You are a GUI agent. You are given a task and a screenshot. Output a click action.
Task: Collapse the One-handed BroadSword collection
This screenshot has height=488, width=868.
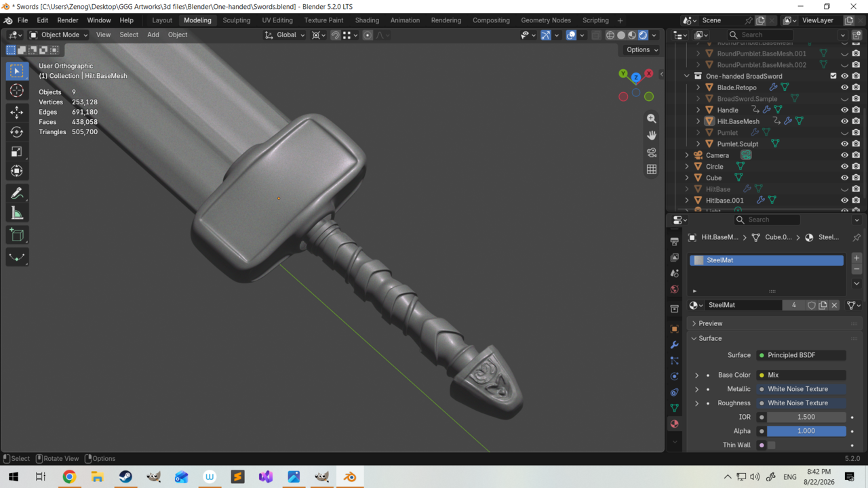(x=687, y=76)
